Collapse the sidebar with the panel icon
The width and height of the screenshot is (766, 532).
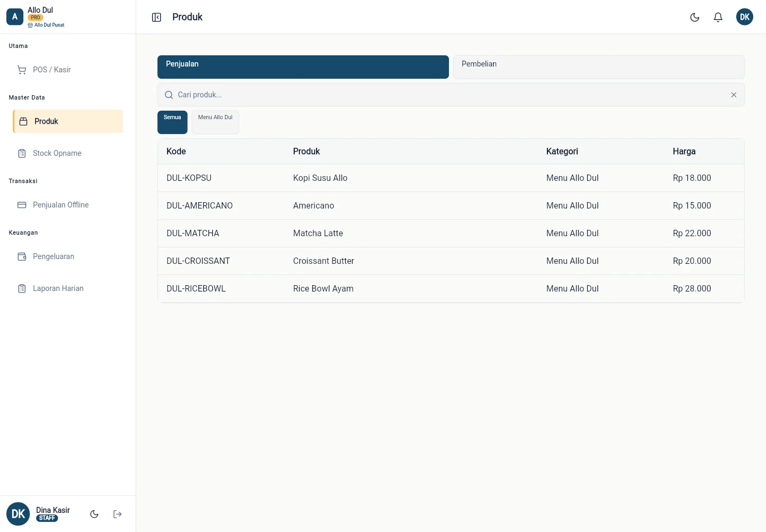[x=156, y=18]
